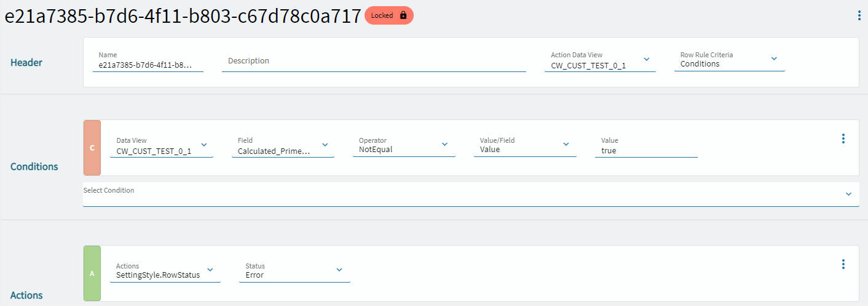The height and width of the screenshot is (306, 868).
Task: Click the Locked badge with padlock
Action: [389, 15]
